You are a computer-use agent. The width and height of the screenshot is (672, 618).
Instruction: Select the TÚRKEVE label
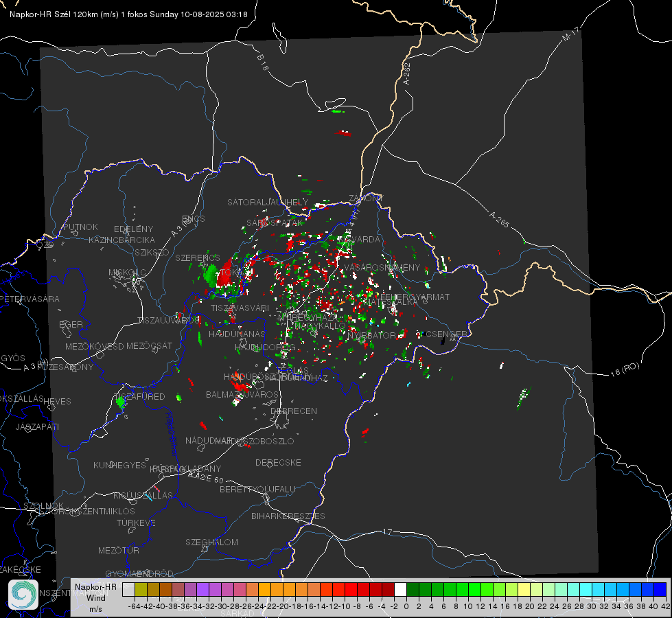click(x=136, y=523)
